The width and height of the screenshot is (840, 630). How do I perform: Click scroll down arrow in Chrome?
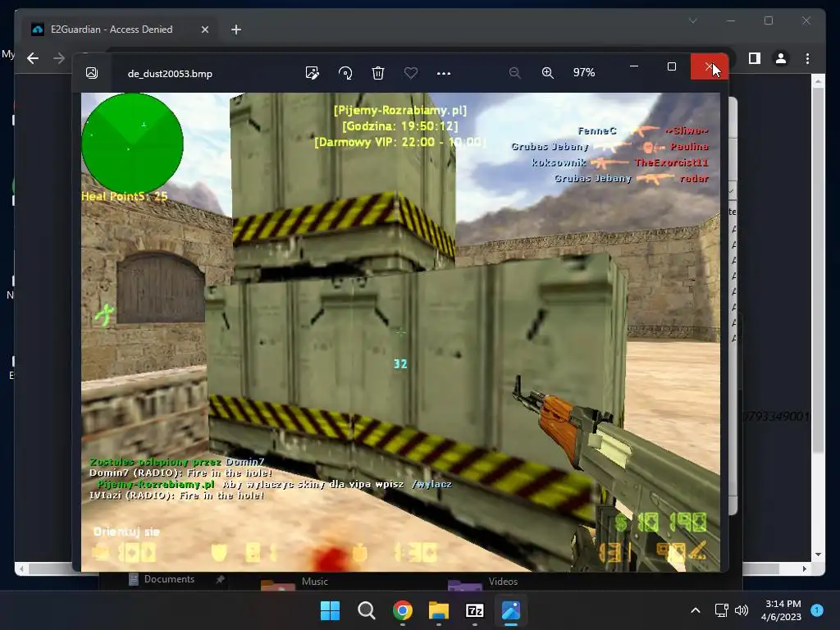(x=818, y=555)
